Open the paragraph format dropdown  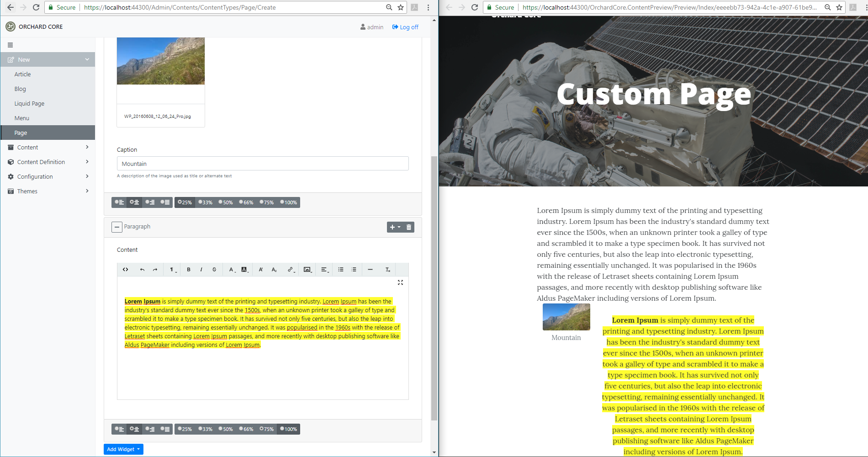click(x=173, y=270)
